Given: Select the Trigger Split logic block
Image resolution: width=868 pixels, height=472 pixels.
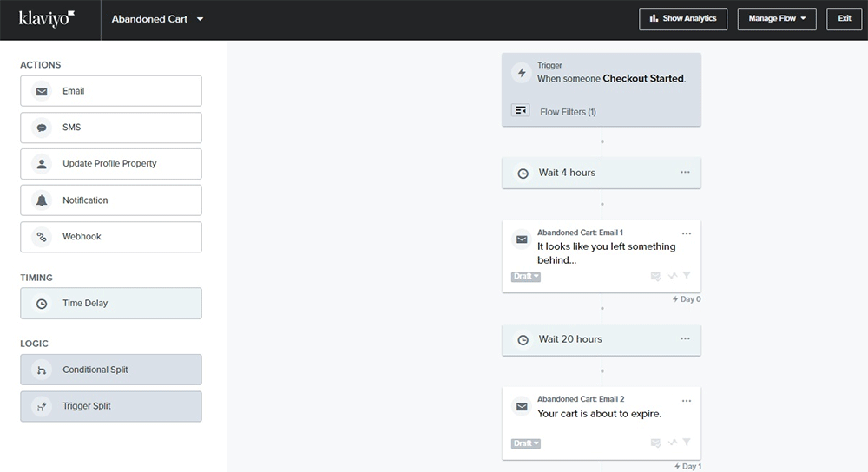Looking at the screenshot, I should 111,406.
